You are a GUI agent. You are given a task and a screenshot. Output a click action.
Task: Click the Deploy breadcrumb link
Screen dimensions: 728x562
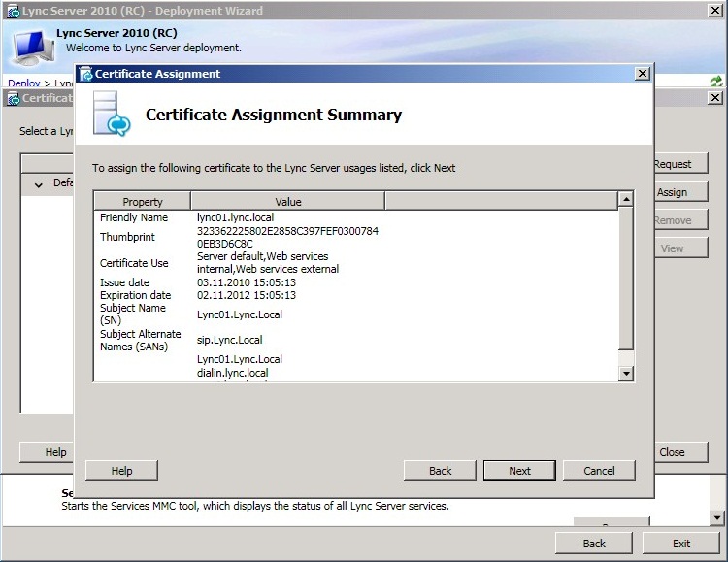point(23,84)
